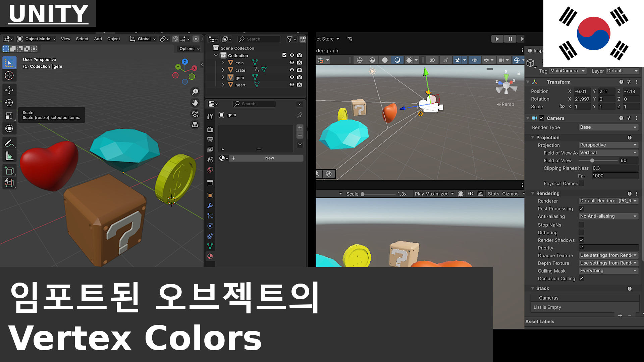This screenshot has width=644, height=362.
Task: Open the Culling Mask dropdown
Action: point(608,271)
